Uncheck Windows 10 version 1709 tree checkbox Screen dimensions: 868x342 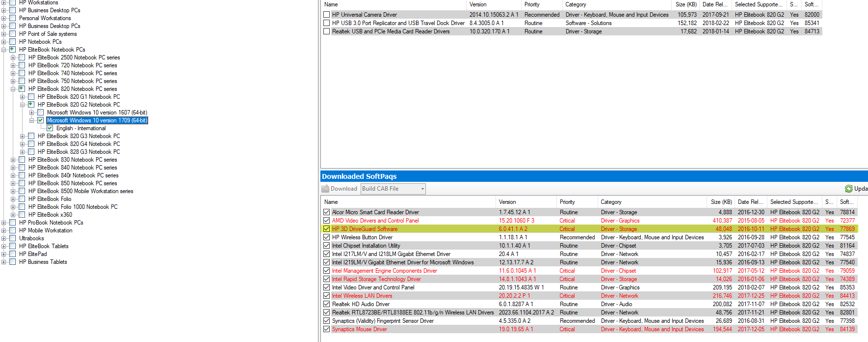[41, 120]
